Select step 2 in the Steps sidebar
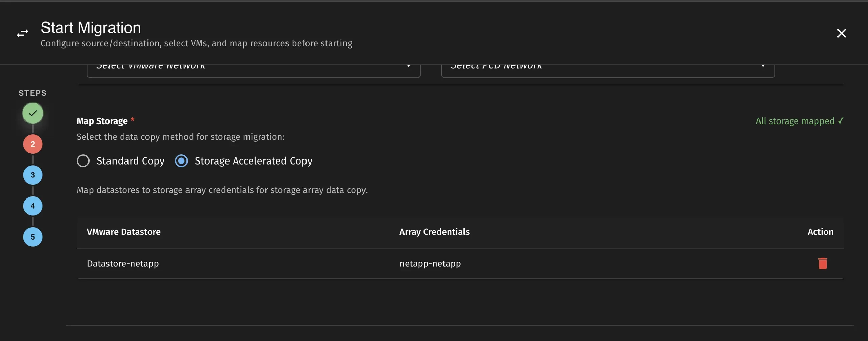The width and height of the screenshot is (868, 341). click(33, 144)
